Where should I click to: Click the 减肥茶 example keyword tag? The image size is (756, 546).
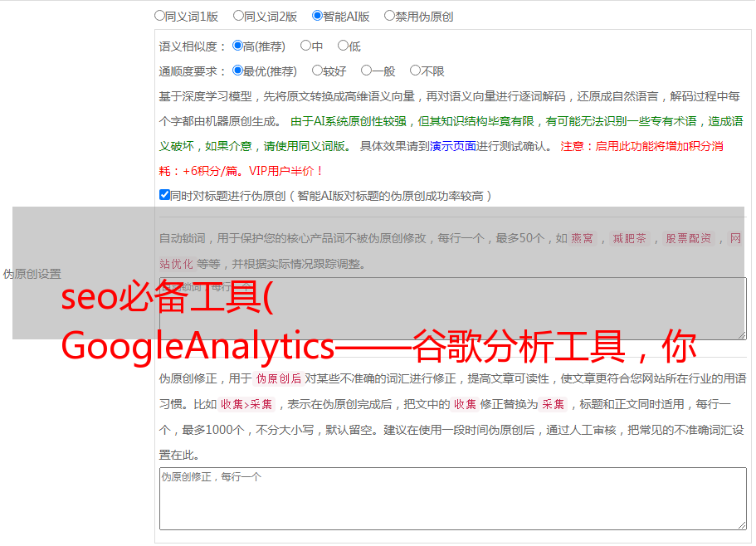pyautogui.click(x=629, y=238)
